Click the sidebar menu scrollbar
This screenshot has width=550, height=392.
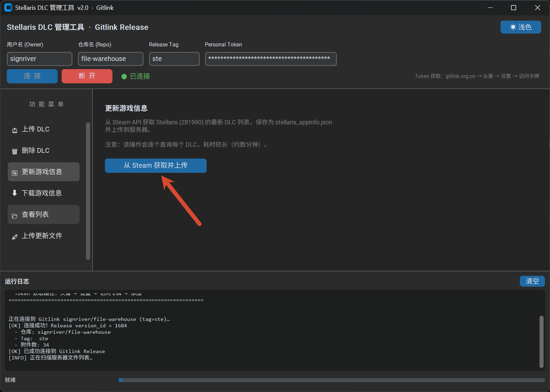pos(88,191)
